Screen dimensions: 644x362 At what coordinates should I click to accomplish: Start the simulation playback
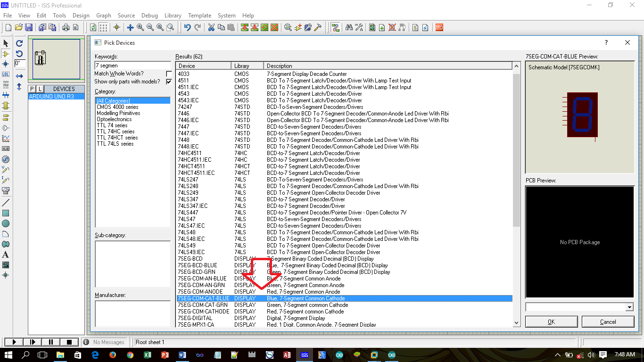(x=14, y=342)
